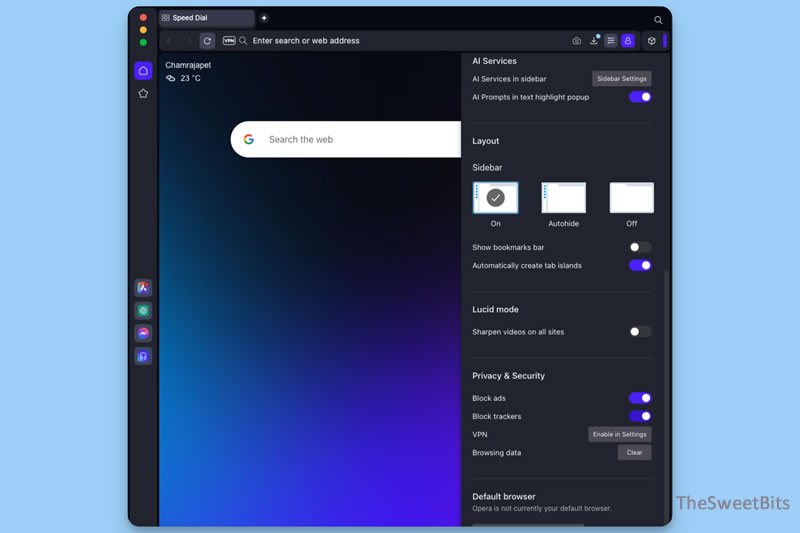800x533 pixels.
Task: Open Messenger from the sidebar
Action: [x=143, y=333]
